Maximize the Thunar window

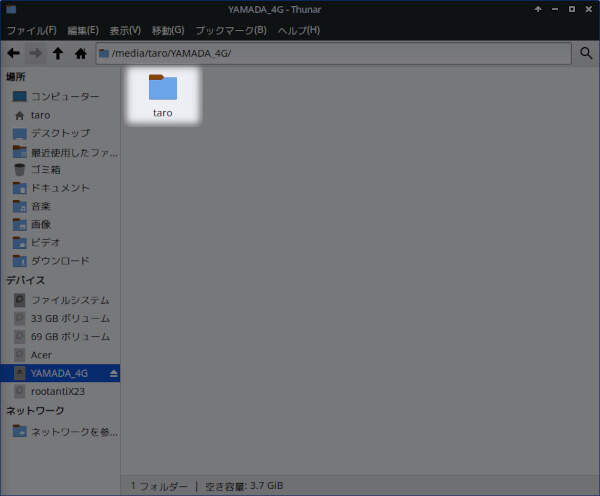pyautogui.click(x=572, y=9)
